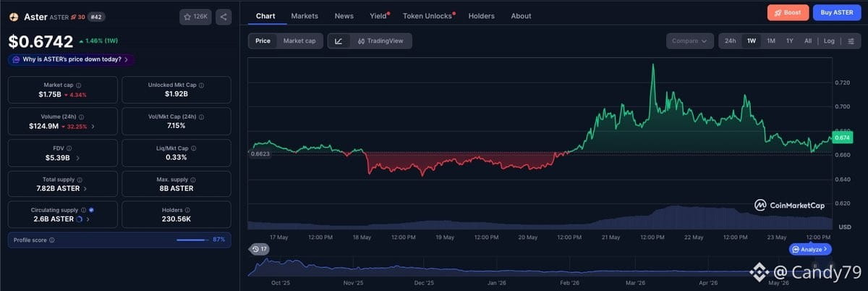Select the Price view toggle
Image resolution: width=868 pixels, height=291 pixels.
[263, 41]
